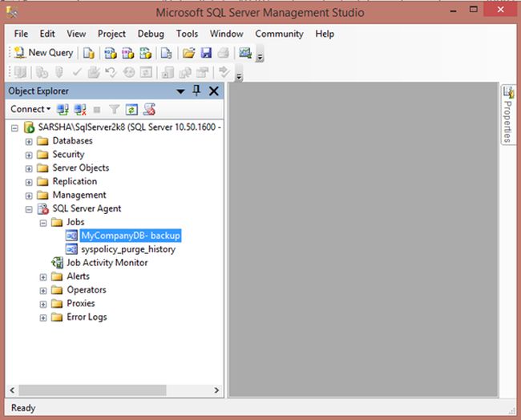The image size is (521, 420).
Task: Expand the Proxies folder
Action: (x=43, y=305)
